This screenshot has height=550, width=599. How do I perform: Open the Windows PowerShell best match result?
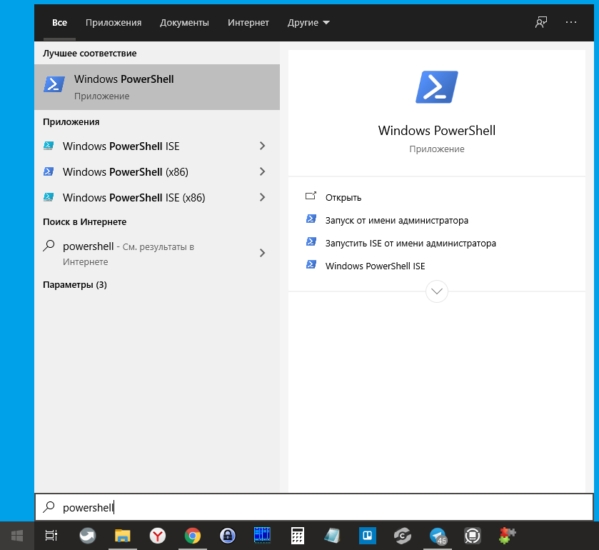[x=157, y=87]
